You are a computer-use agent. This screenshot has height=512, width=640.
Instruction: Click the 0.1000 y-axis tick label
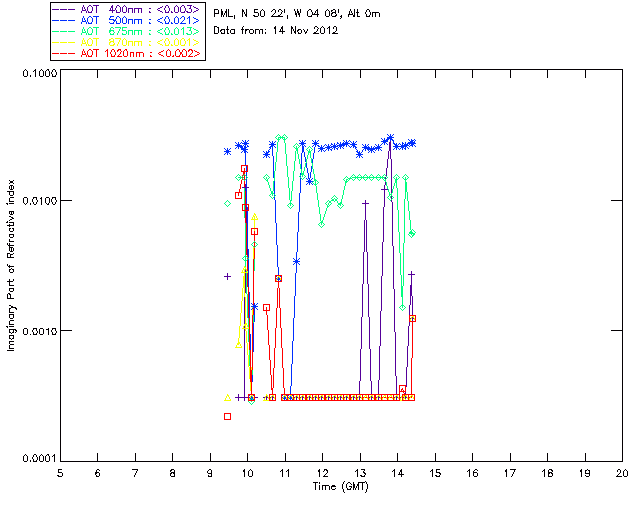[x=40, y=73]
